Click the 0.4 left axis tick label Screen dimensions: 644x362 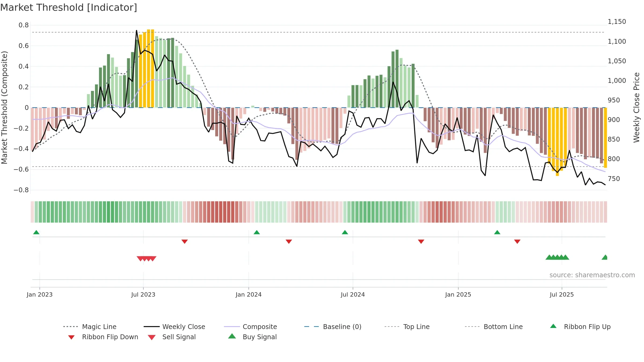[x=24, y=66]
